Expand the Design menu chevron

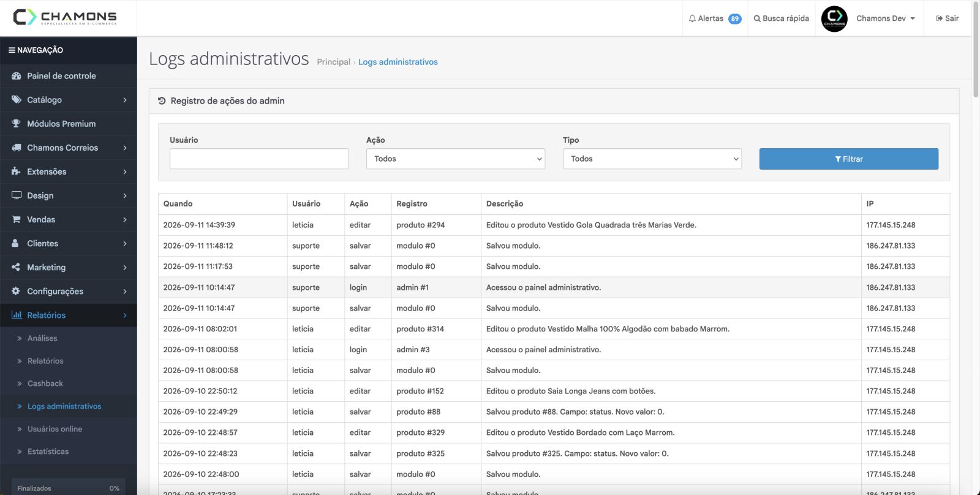point(125,195)
